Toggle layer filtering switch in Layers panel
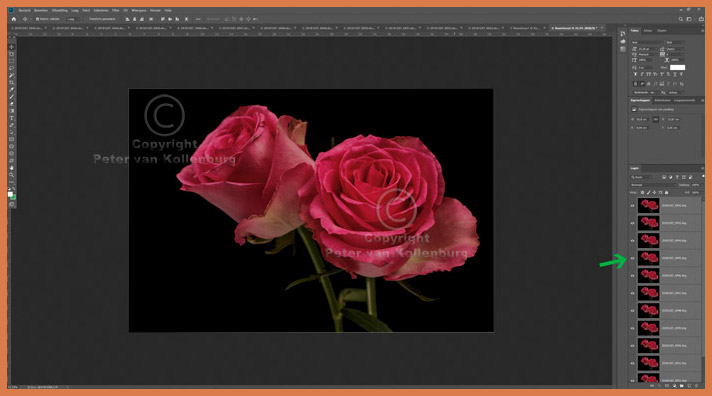Image resolution: width=712 pixels, height=396 pixels. pyautogui.click(x=703, y=176)
